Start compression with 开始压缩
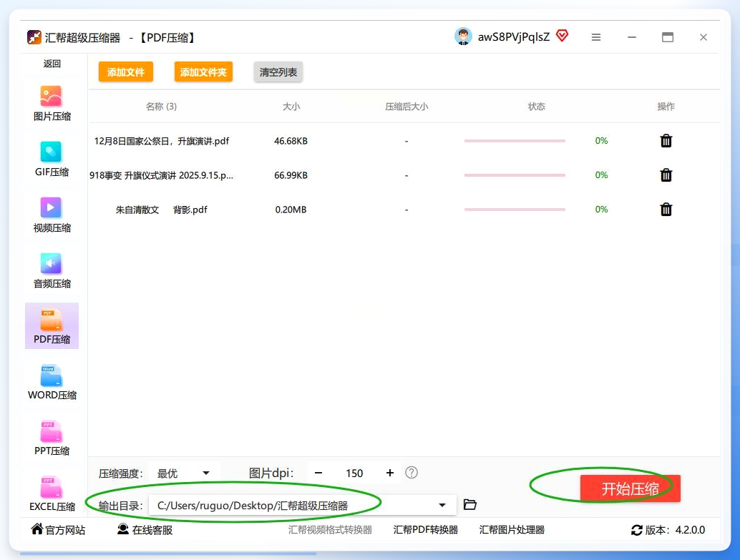Image resolution: width=740 pixels, height=560 pixels. pos(630,488)
